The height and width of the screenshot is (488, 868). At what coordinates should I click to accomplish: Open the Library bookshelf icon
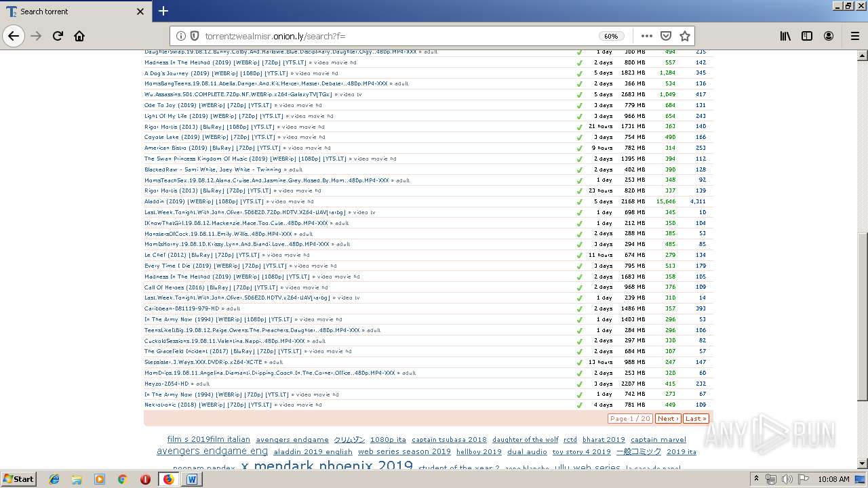[x=785, y=36]
